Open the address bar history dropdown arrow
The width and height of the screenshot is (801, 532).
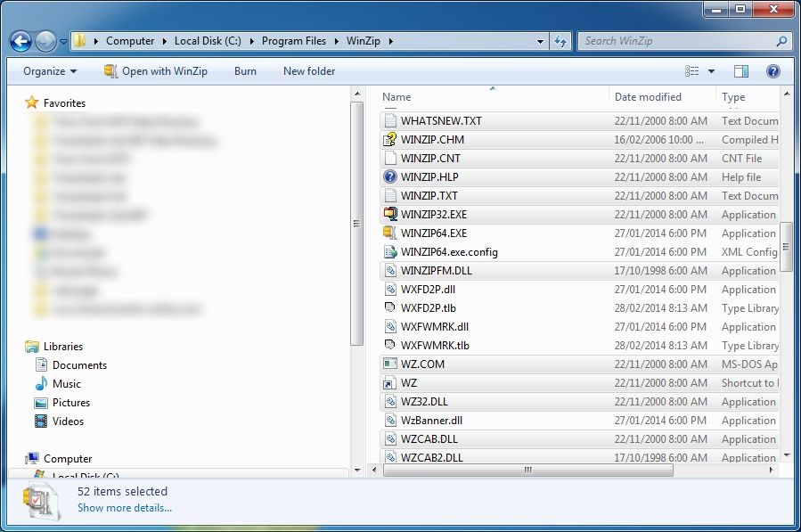[538, 41]
